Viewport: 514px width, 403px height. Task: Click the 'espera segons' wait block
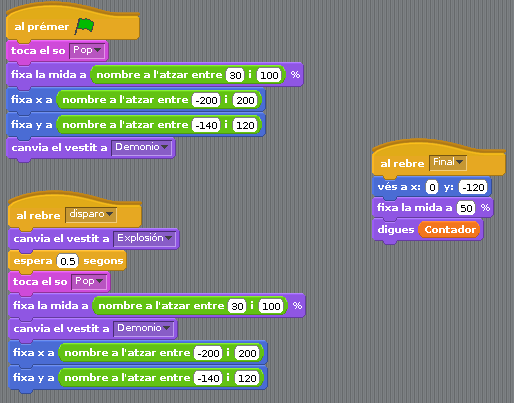(x=67, y=261)
